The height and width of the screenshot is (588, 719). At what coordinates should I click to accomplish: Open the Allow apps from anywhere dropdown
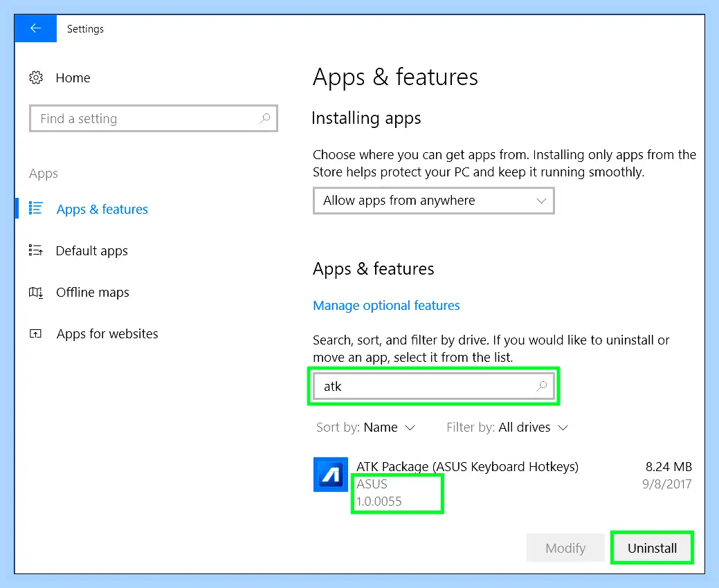(434, 201)
